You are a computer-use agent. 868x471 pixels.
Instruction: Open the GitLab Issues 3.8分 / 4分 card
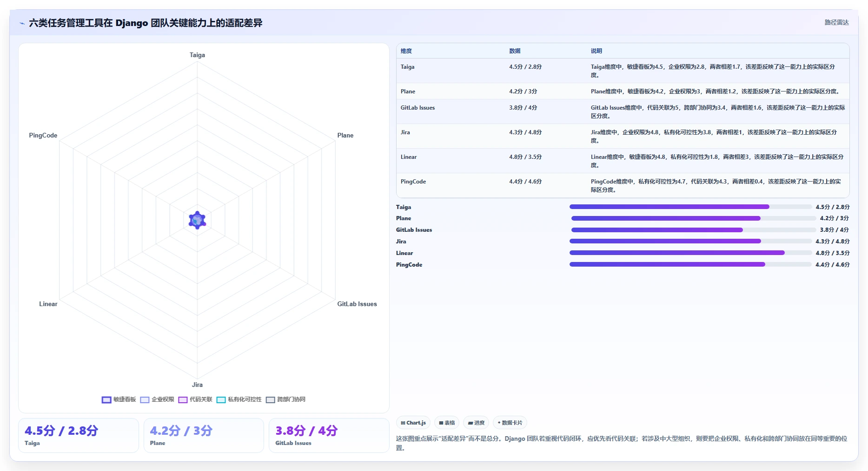click(329, 435)
